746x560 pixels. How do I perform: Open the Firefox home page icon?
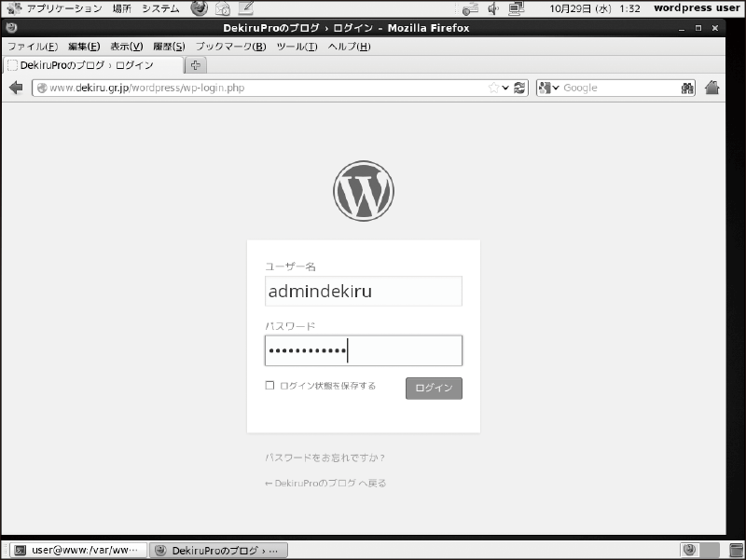click(711, 88)
